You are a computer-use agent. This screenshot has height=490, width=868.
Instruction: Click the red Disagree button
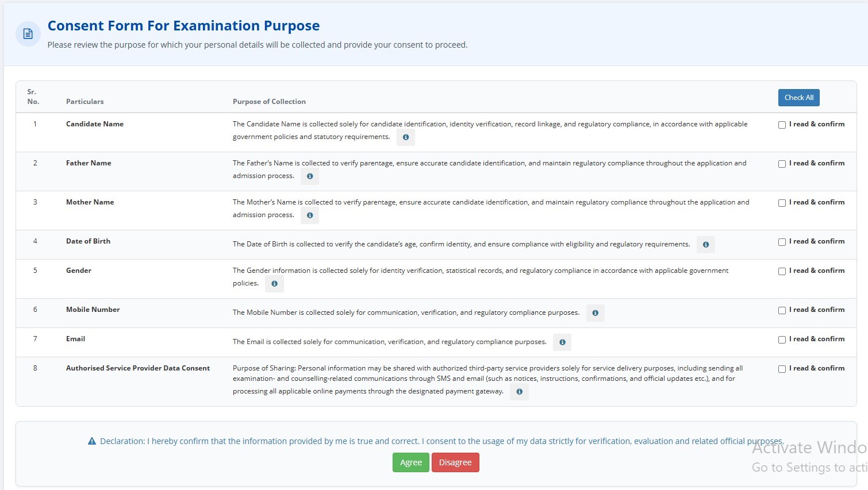[x=455, y=462]
